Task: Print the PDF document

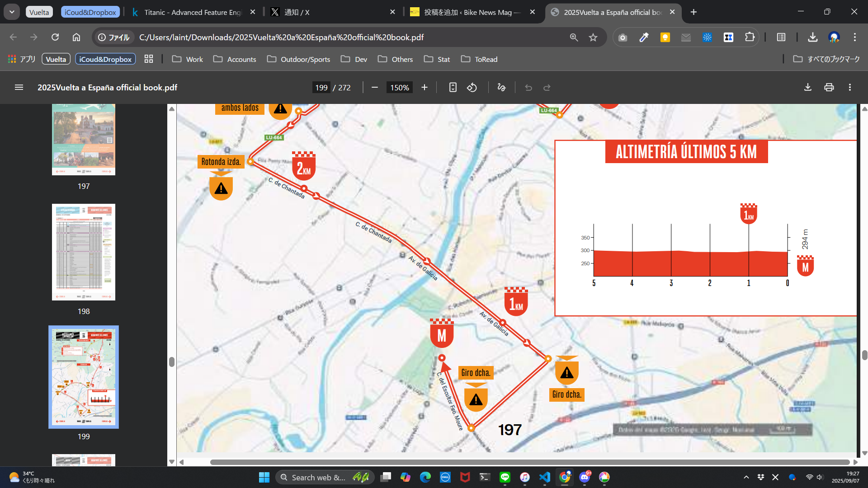Action: click(x=829, y=87)
